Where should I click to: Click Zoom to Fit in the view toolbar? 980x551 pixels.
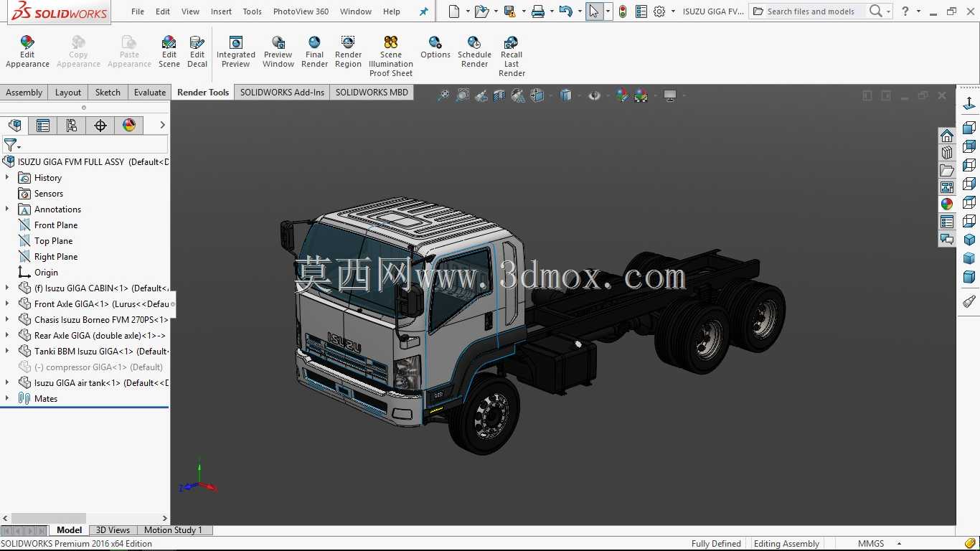tap(444, 95)
